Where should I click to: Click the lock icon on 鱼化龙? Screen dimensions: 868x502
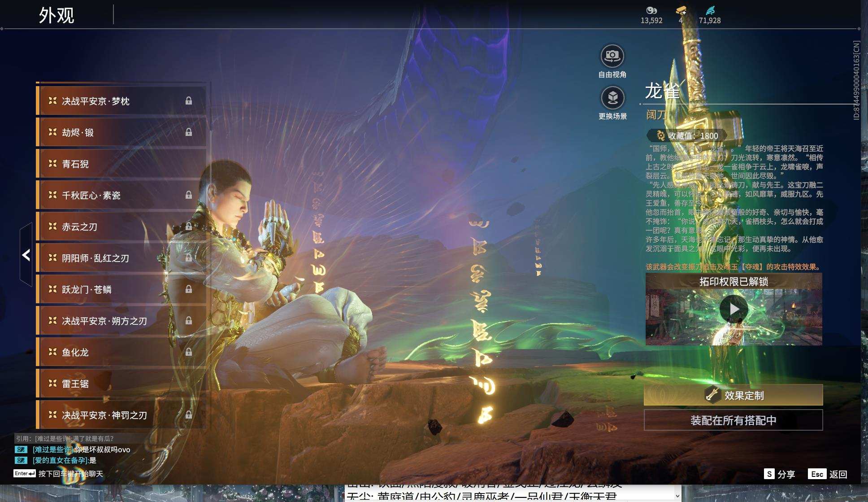click(189, 352)
